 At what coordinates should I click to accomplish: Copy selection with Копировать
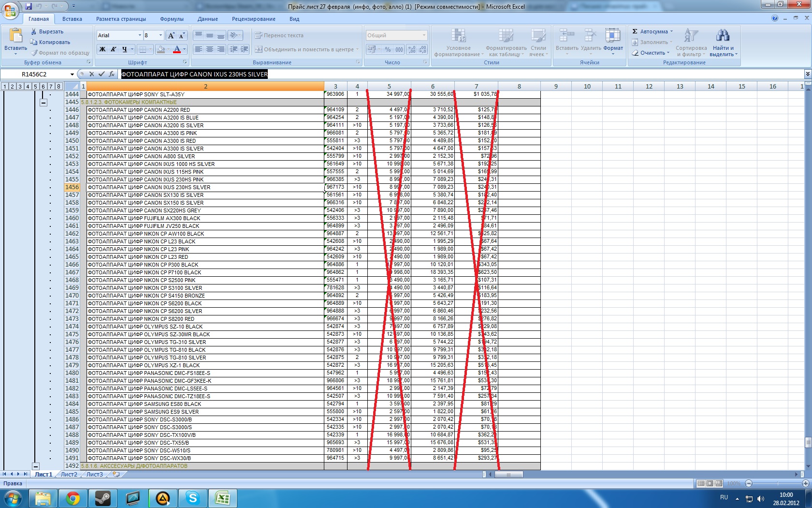click(50, 42)
